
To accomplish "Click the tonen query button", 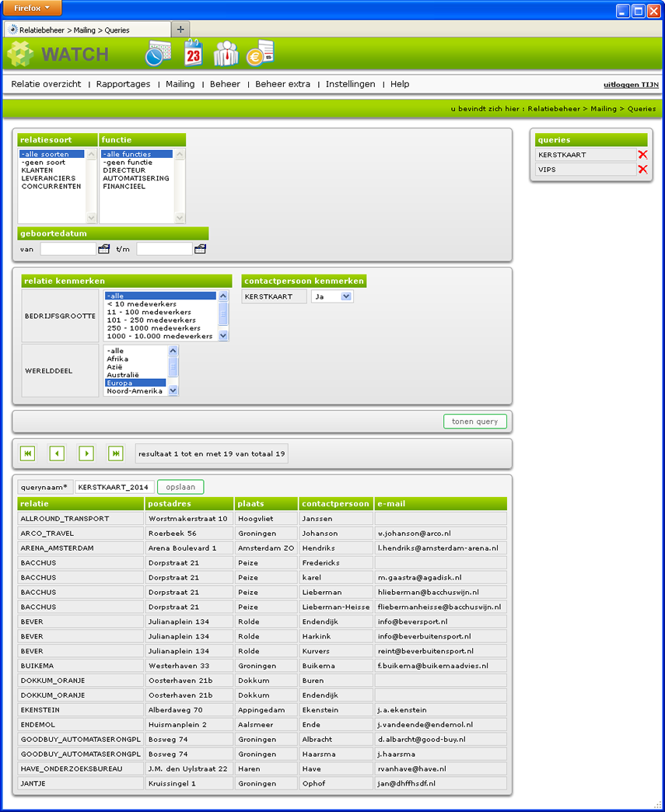I will (475, 422).
